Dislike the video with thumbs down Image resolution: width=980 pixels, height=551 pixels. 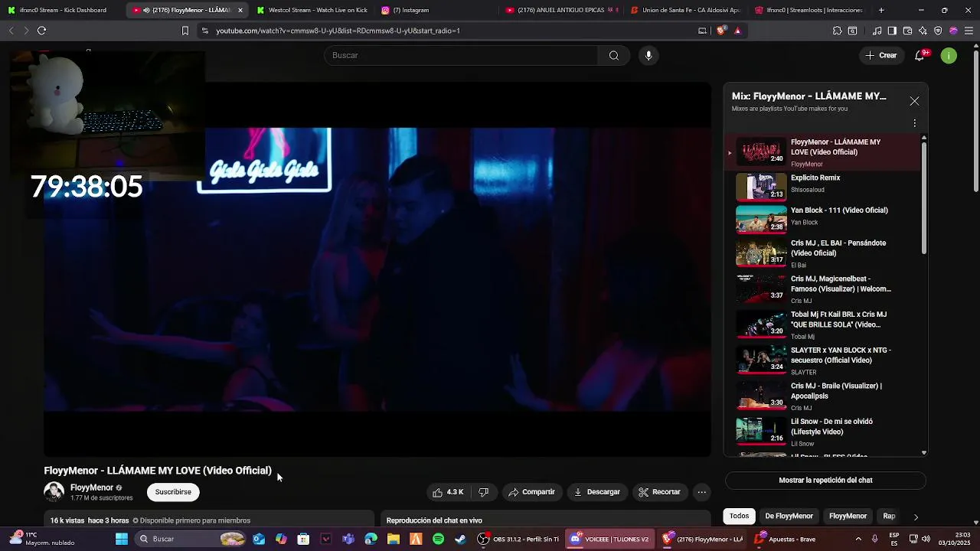point(483,492)
